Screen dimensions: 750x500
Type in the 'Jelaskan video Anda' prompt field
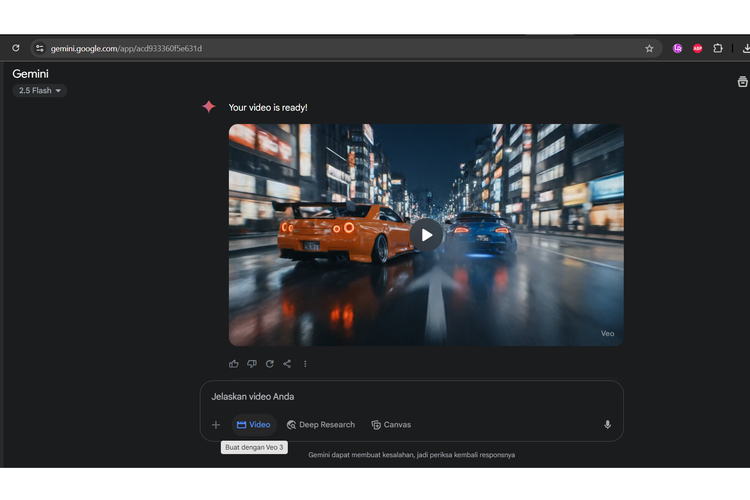(400, 397)
